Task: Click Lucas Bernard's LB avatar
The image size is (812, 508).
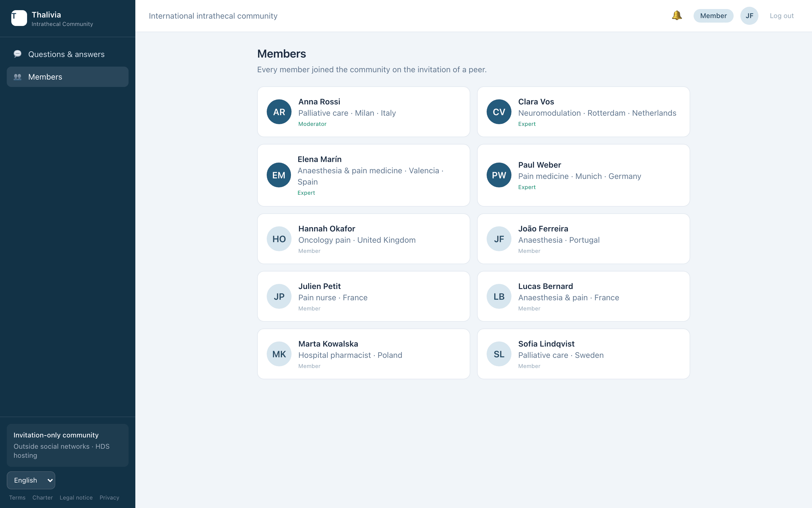Action: coord(498,296)
